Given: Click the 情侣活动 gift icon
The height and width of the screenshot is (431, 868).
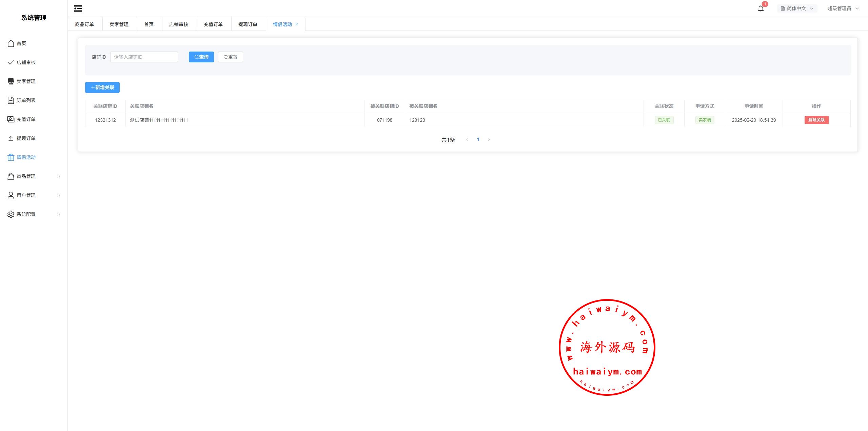Looking at the screenshot, I should [x=11, y=157].
